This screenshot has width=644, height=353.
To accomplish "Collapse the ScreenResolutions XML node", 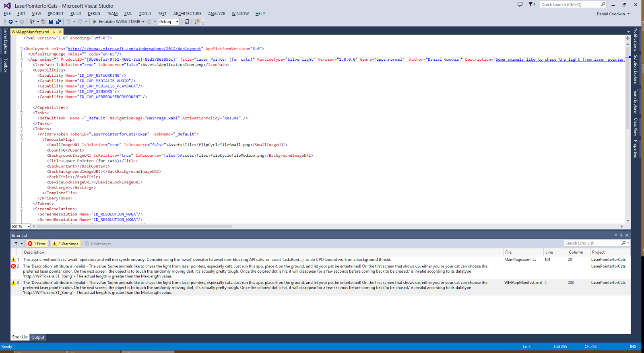I will 21,209.
